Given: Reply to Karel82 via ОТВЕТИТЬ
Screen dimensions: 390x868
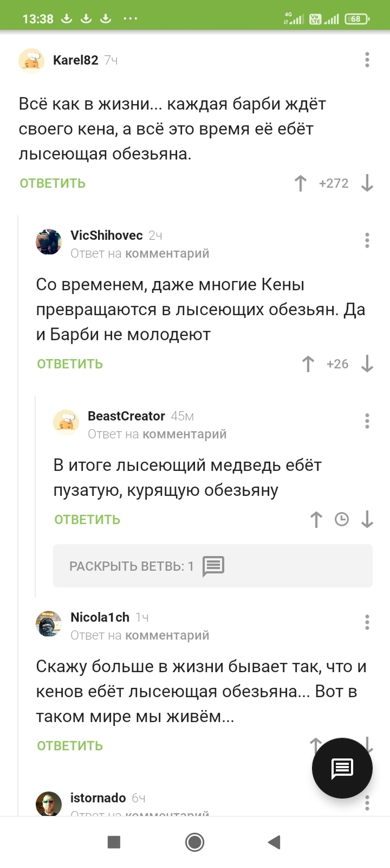Looking at the screenshot, I should click(x=52, y=183).
